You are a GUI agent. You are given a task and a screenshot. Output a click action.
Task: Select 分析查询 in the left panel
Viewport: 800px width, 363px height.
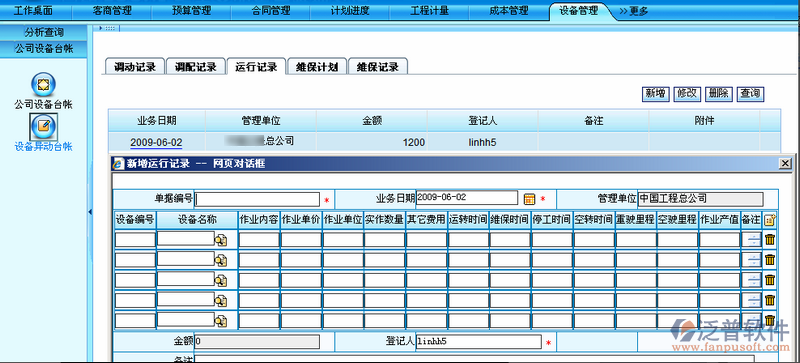[44, 32]
